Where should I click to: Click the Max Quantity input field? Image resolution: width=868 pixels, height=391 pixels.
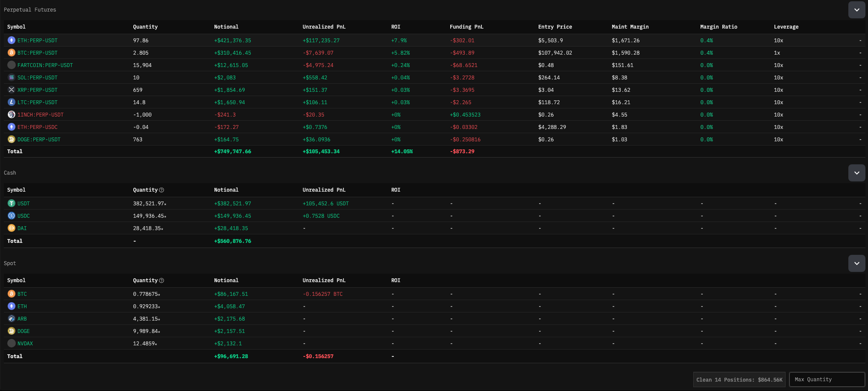(827, 379)
